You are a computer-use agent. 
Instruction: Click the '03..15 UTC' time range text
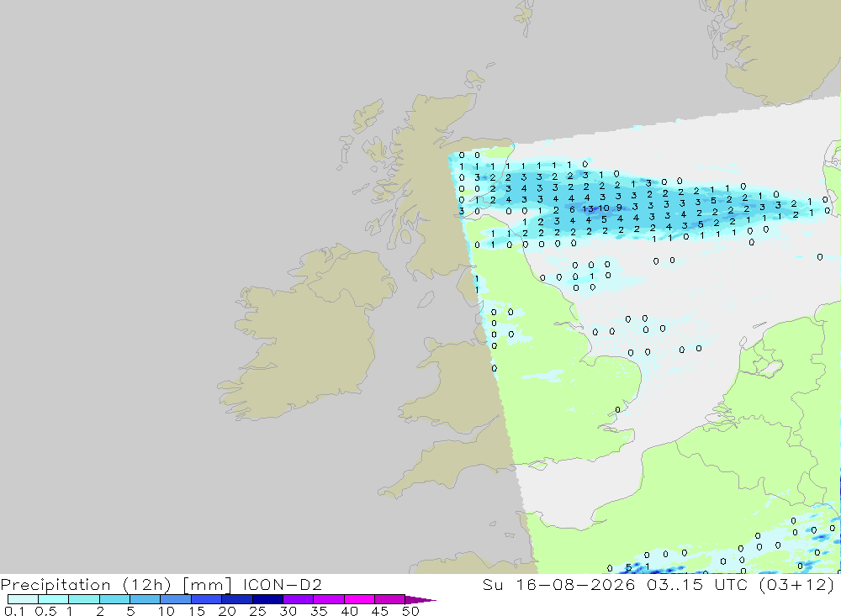click(x=697, y=584)
